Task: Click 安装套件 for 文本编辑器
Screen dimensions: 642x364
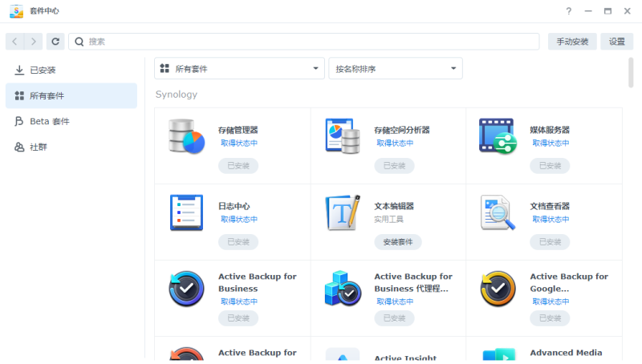Action: point(397,242)
